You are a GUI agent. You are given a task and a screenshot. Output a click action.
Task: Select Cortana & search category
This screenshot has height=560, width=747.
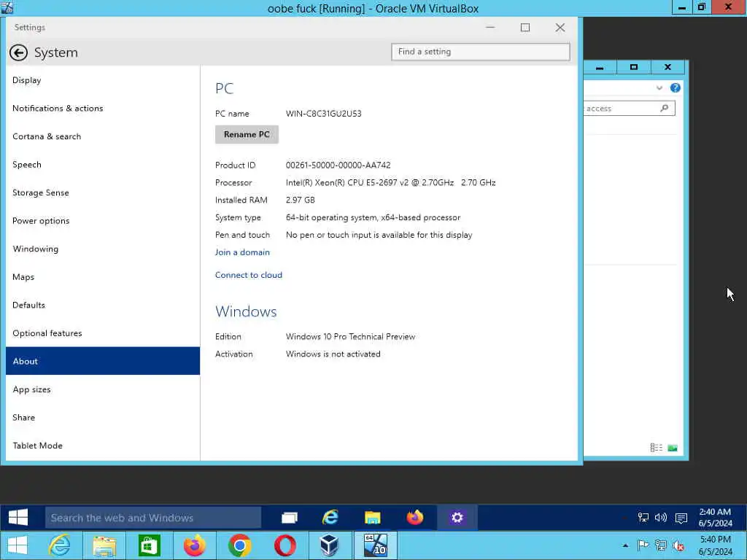pos(103,136)
